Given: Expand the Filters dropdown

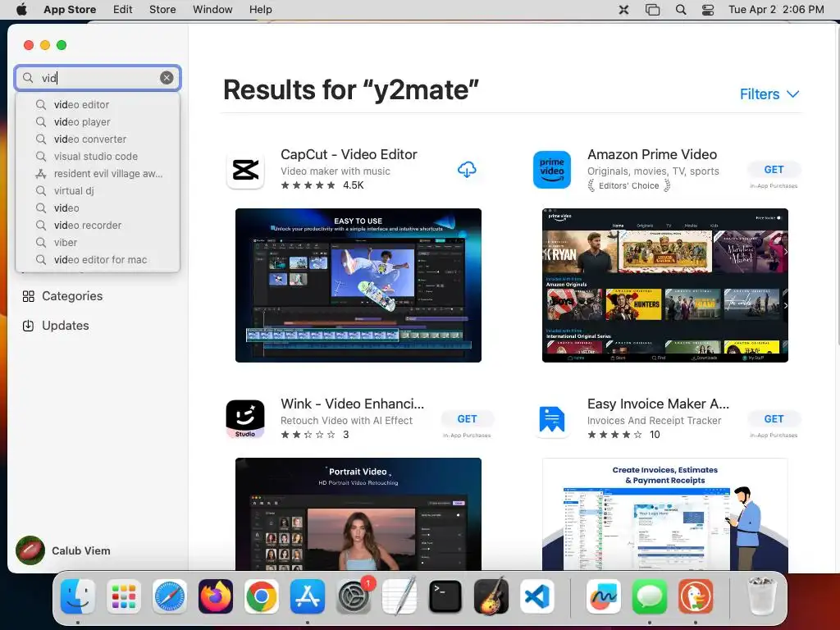Looking at the screenshot, I should [x=769, y=94].
